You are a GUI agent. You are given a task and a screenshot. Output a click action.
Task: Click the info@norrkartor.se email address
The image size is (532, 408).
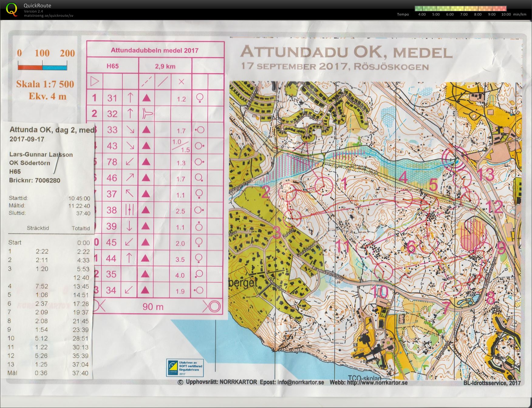(301, 382)
